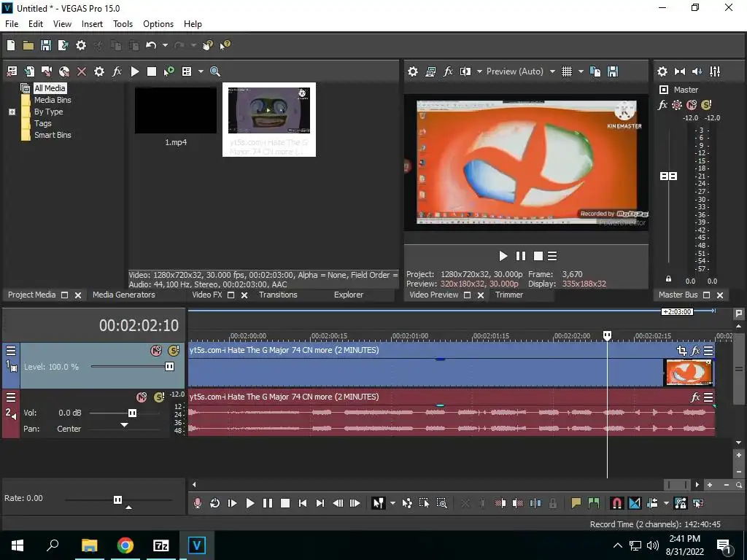Click Preview on External Monitor icon

430,71
